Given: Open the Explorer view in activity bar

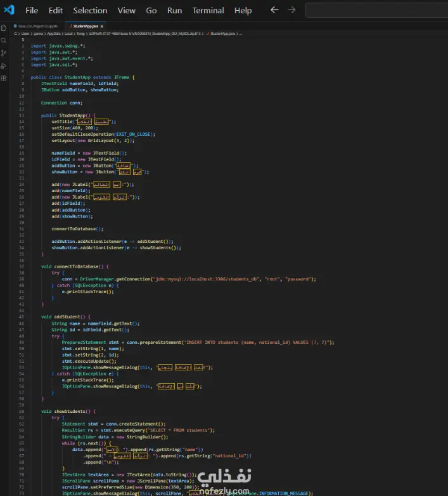Looking at the screenshot, I should (4, 28).
